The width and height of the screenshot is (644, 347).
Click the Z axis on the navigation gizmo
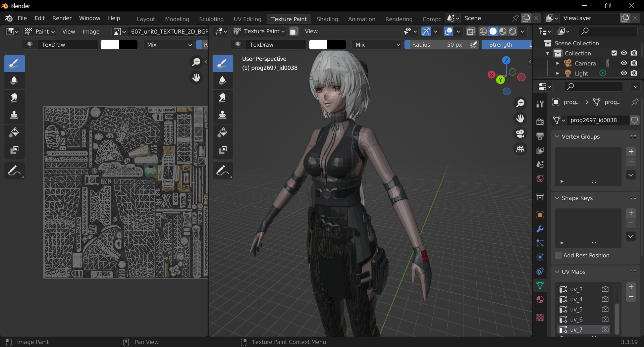click(x=506, y=60)
